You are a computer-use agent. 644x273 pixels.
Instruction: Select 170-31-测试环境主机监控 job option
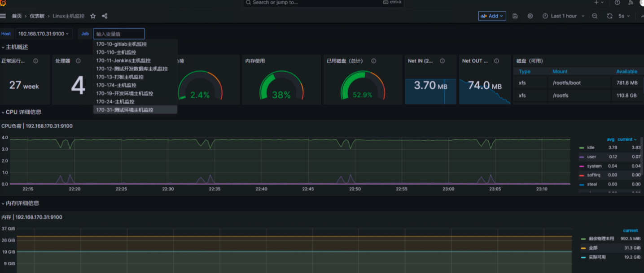click(x=135, y=110)
